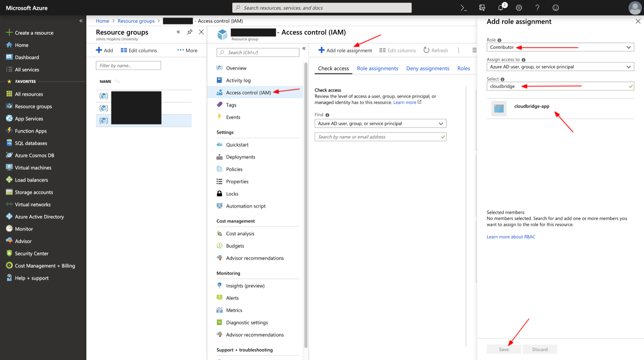
Task: Open Cloud Shell icon in top bar
Action: click(464, 8)
